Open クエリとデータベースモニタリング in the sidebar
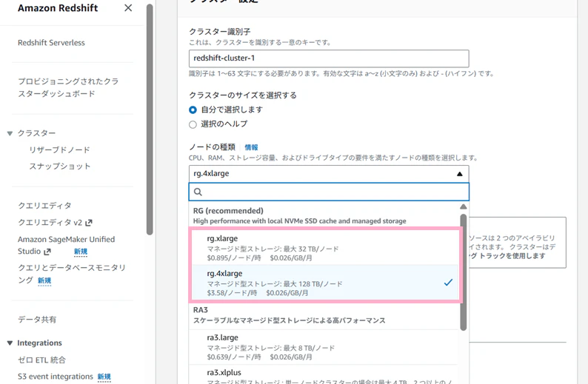Viewport: 588px width, 384px height. pyautogui.click(x=72, y=274)
